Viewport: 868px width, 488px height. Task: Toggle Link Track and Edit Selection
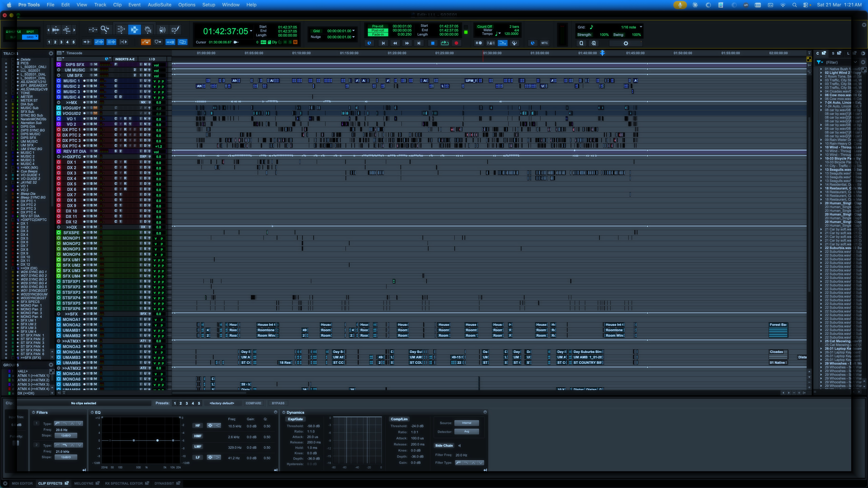111,42
